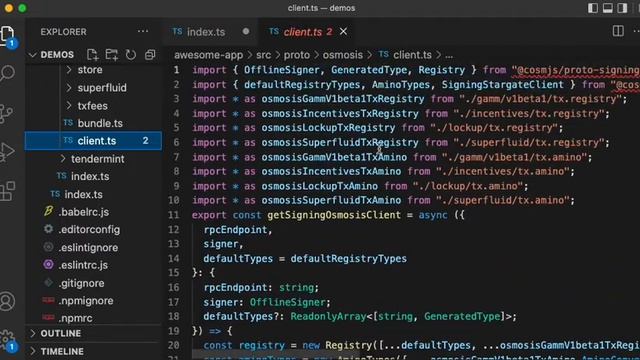Open the Extensions view icon

coord(7,190)
